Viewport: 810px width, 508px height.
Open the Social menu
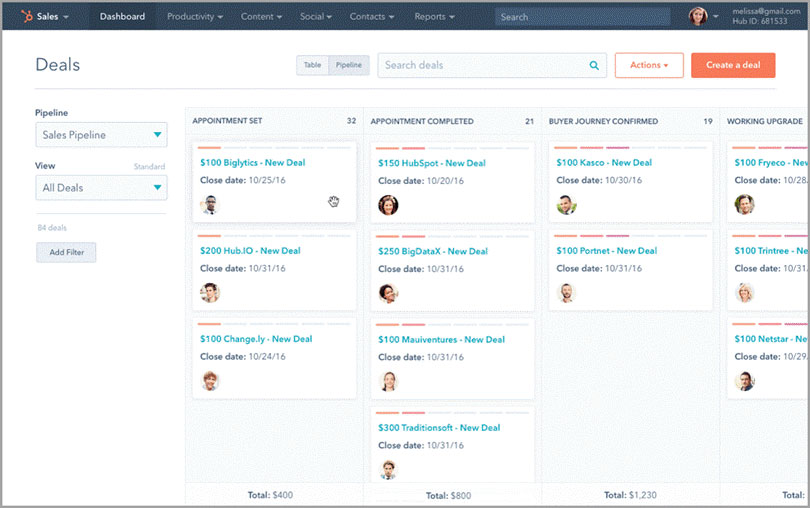coord(316,17)
